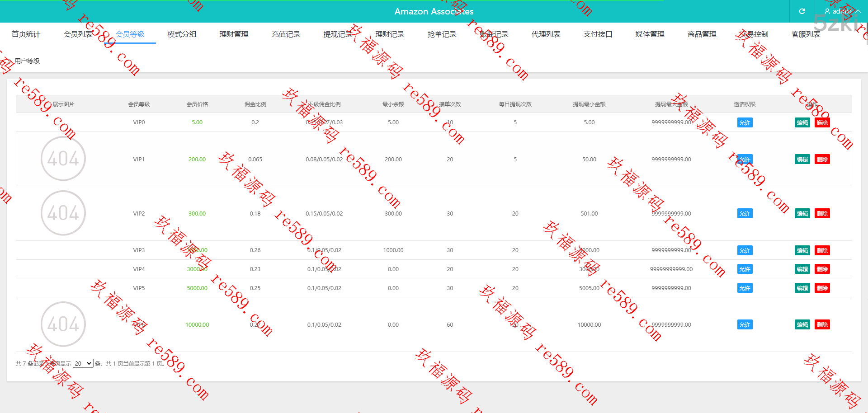Click 编辑 in the VIP2 row
This screenshot has width=868, height=413.
pyautogui.click(x=802, y=213)
